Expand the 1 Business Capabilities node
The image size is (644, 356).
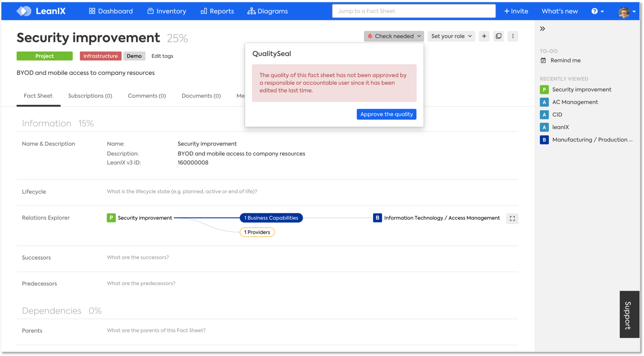[271, 218]
